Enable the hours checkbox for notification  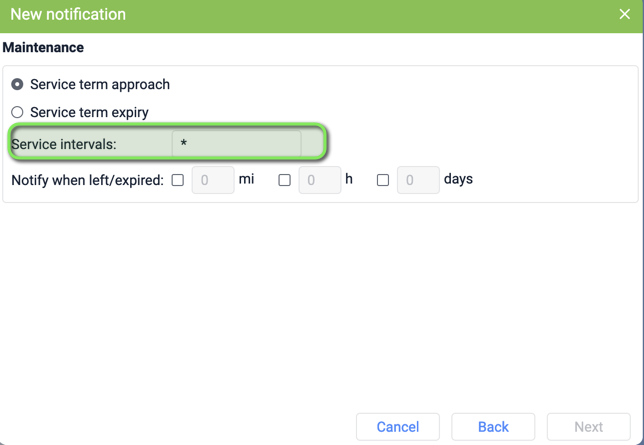tap(285, 180)
